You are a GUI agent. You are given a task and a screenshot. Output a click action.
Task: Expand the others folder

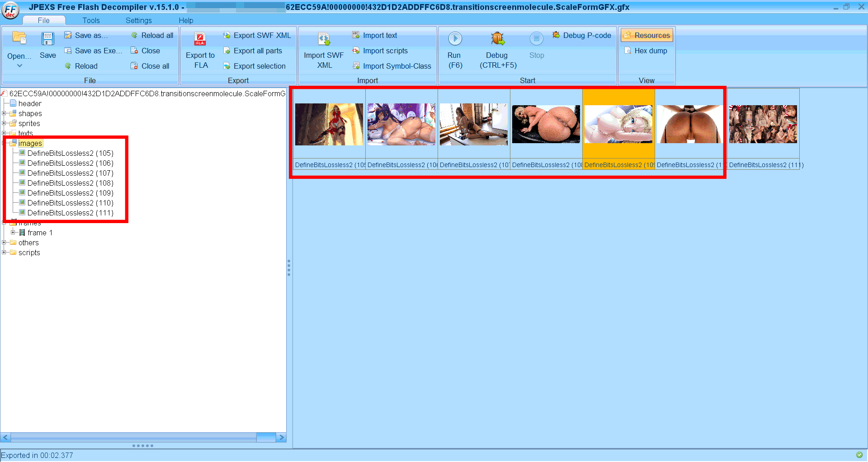[4, 243]
